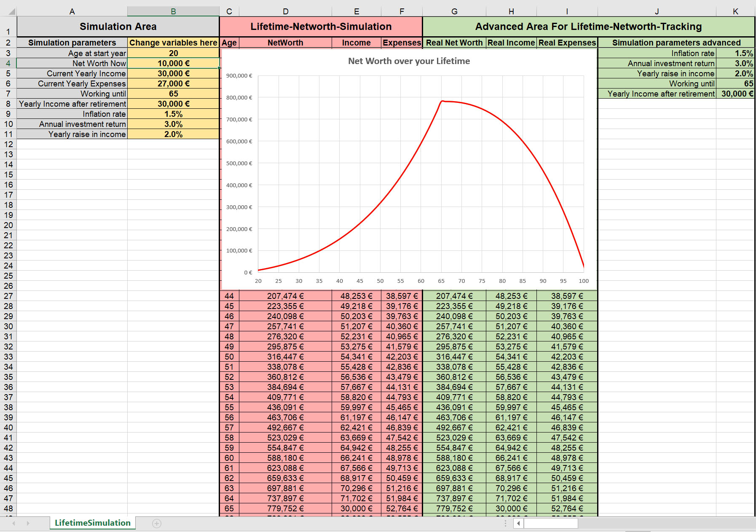Select the Net Worth Now value cell

point(173,63)
